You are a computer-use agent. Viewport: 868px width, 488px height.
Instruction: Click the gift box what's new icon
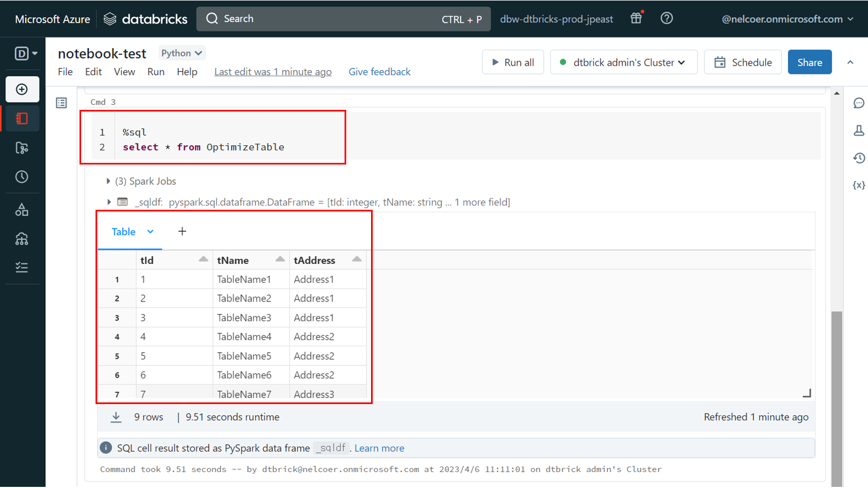coord(637,18)
